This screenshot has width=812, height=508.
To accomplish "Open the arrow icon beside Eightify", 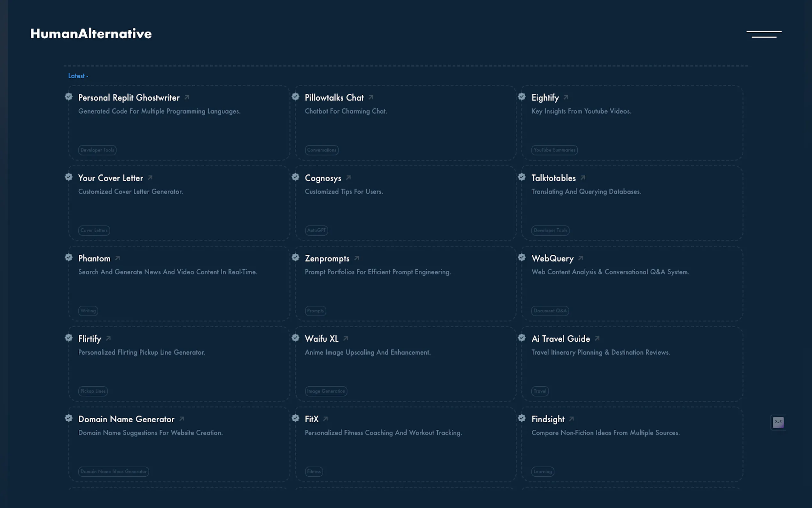I will [x=566, y=98].
